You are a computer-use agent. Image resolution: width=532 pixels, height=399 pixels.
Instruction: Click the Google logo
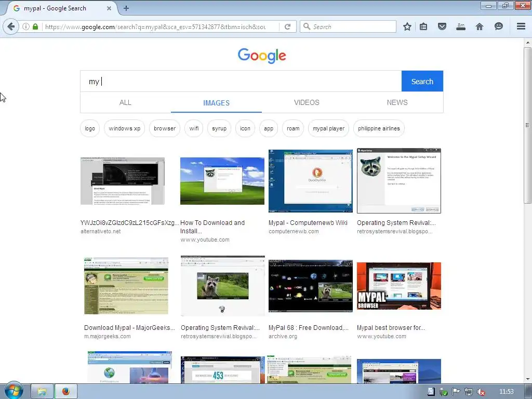[262, 56]
